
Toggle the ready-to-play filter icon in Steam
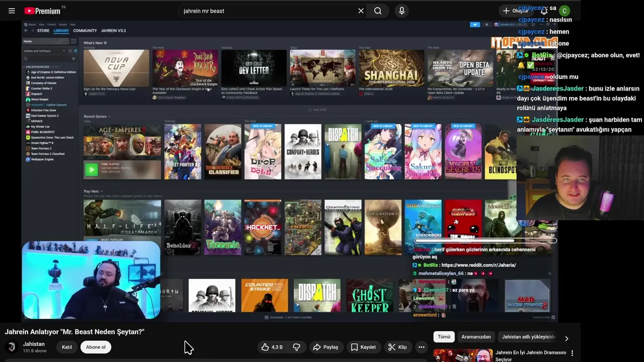pyautogui.click(x=75, y=51)
